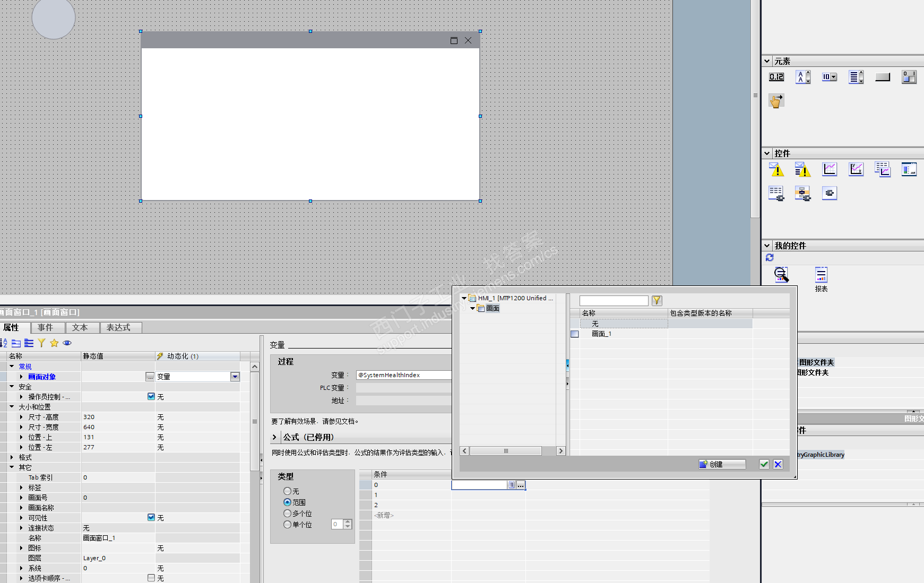This screenshot has height=583, width=924.
Task: Select the magnifier report viewer control
Action: (781, 274)
